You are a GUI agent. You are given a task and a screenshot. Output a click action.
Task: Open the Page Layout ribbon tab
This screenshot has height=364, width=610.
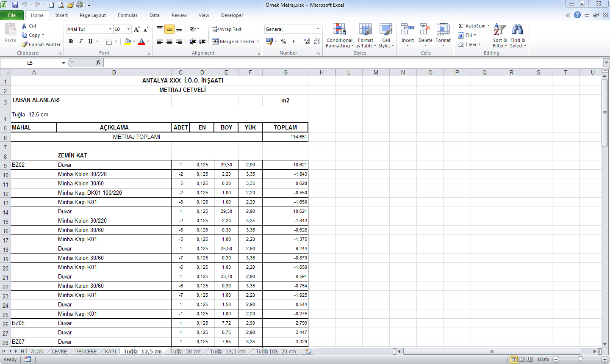pos(92,15)
